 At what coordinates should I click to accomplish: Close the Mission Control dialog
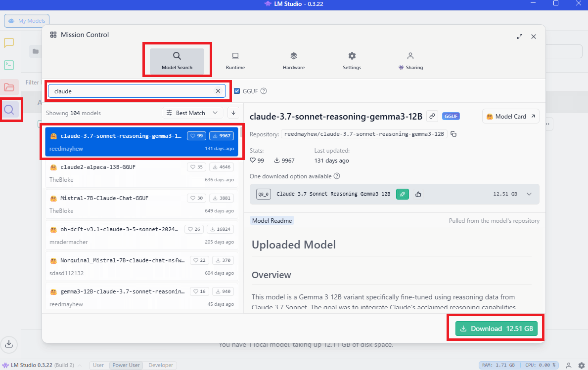pyautogui.click(x=534, y=37)
